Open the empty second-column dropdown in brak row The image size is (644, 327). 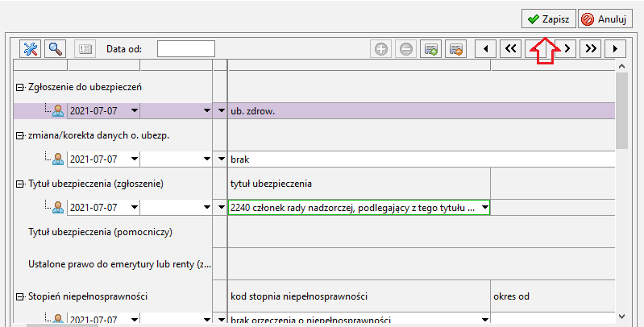(207, 159)
